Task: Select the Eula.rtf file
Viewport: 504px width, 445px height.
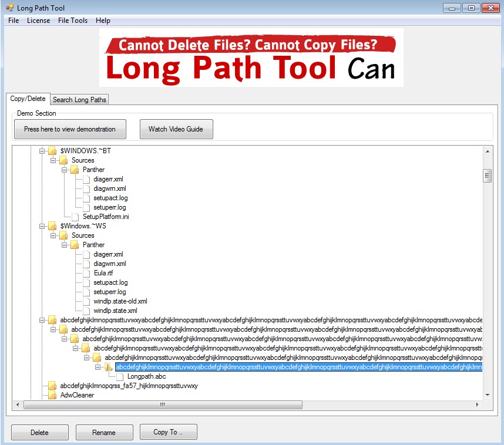Action: pyautogui.click(x=103, y=273)
